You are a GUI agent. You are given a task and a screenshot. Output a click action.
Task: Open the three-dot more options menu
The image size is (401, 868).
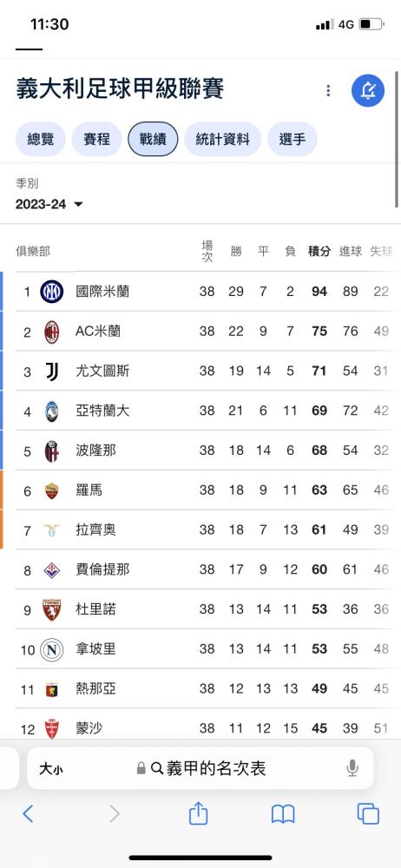[328, 90]
